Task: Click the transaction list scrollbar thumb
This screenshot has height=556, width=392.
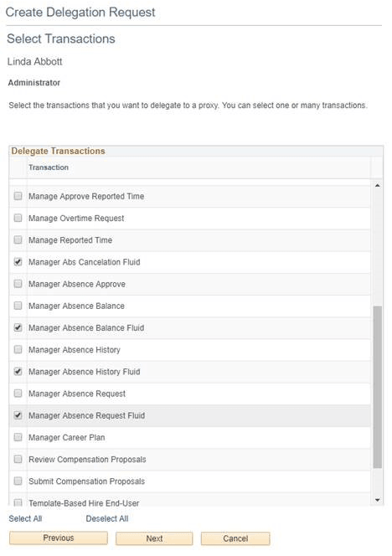Action: [x=378, y=387]
